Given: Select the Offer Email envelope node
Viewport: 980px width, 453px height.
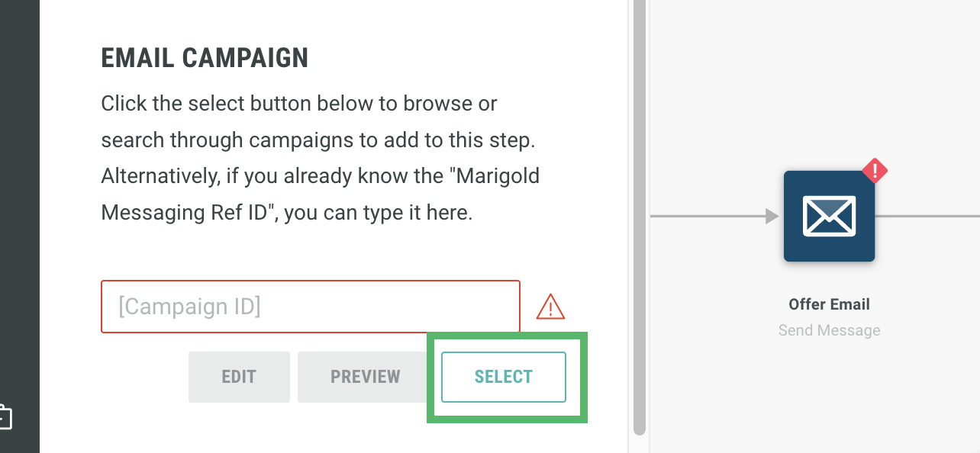Looking at the screenshot, I should pos(829,217).
